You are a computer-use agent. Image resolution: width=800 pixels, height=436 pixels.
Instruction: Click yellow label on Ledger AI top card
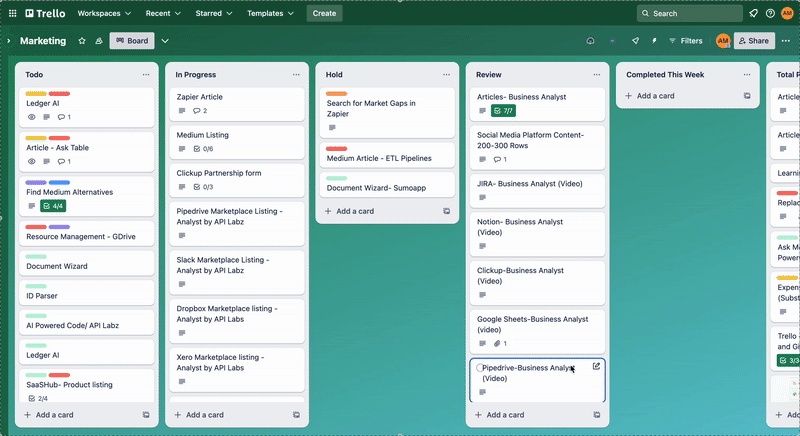pyautogui.click(x=36, y=93)
